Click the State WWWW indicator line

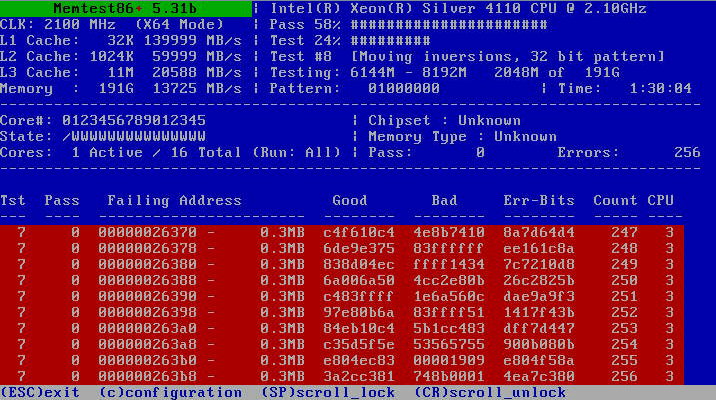[x=103, y=136]
